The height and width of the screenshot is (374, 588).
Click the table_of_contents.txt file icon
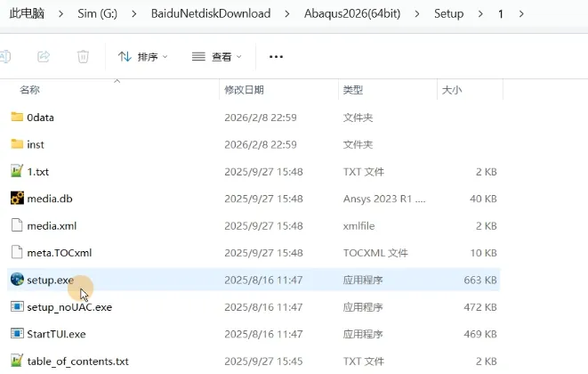(x=17, y=361)
